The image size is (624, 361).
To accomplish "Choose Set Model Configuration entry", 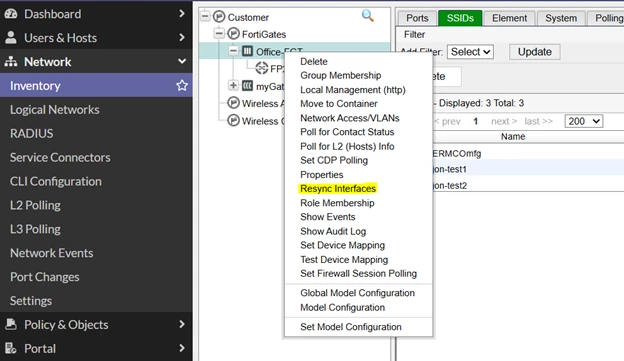I will 351,327.
